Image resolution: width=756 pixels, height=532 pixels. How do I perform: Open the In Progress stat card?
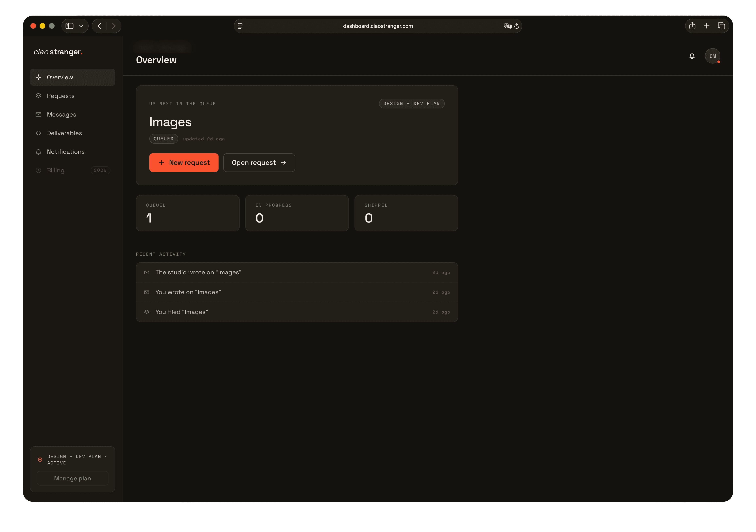[x=297, y=213]
